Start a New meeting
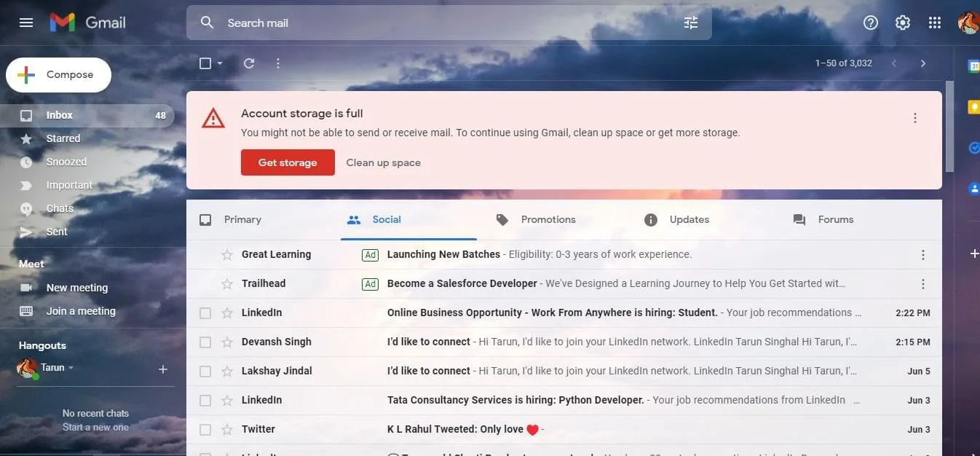This screenshot has height=456, width=980. tap(76, 288)
